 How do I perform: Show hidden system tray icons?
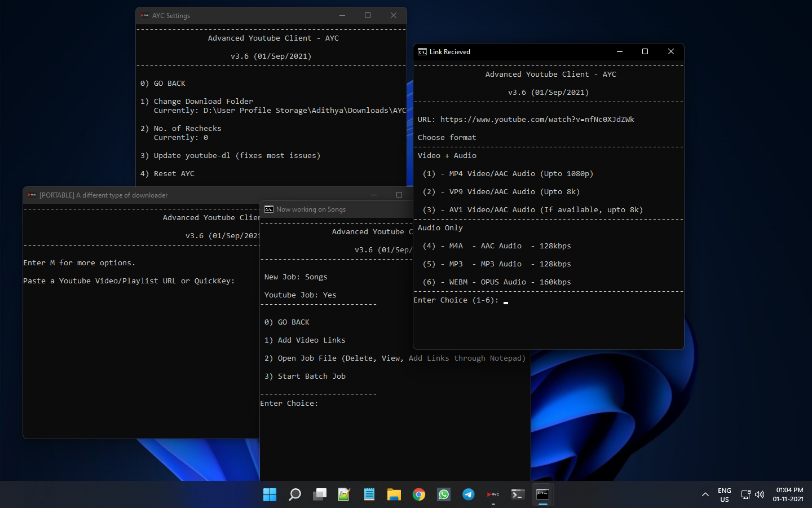pyautogui.click(x=705, y=494)
